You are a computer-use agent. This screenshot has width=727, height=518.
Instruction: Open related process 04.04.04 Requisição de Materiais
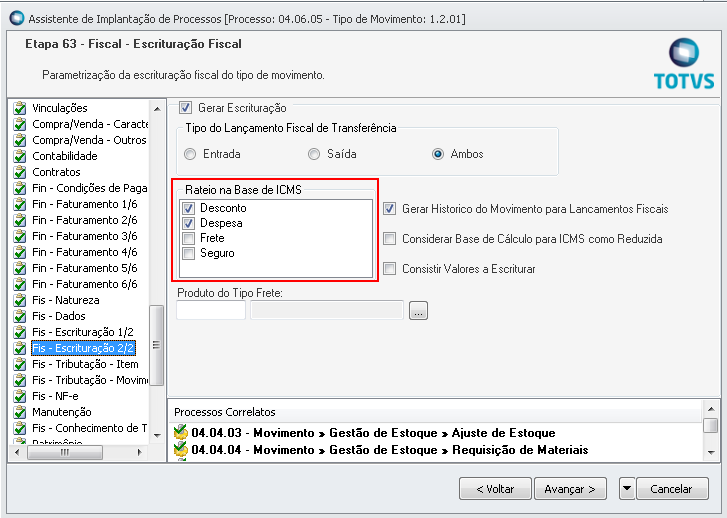(x=390, y=450)
